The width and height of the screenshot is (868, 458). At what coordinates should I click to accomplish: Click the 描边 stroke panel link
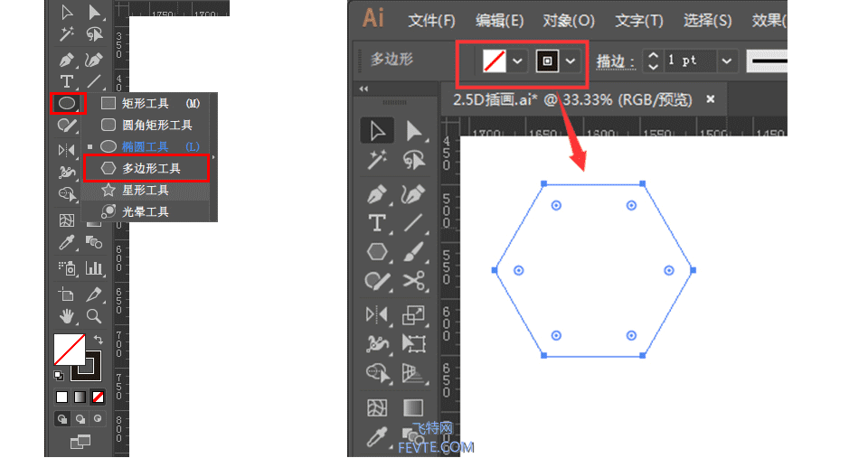(x=615, y=61)
